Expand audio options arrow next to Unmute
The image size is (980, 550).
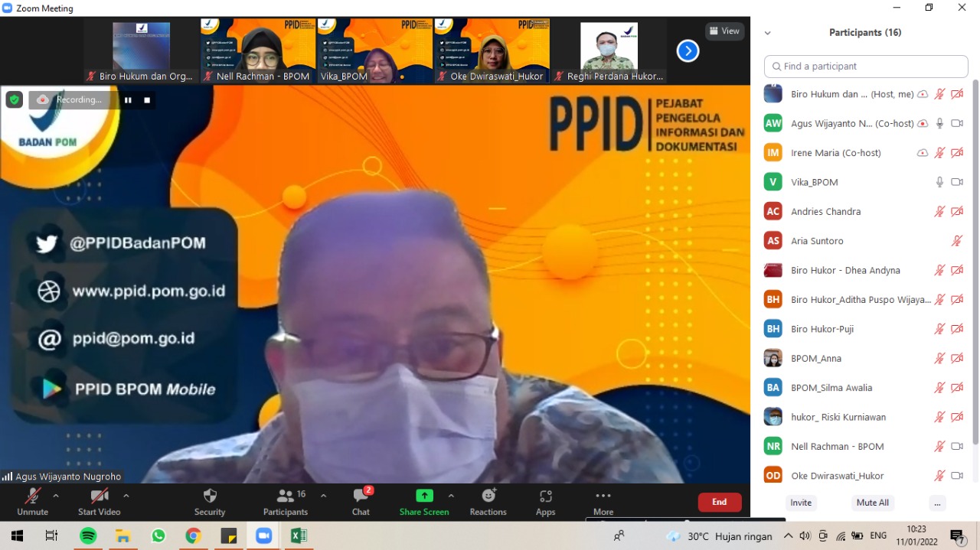pyautogui.click(x=55, y=495)
